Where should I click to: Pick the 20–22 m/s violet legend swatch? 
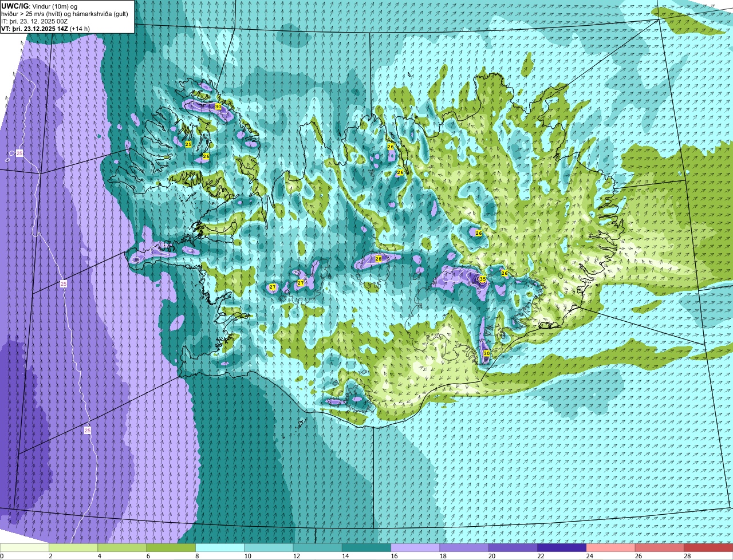[x=513, y=548]
